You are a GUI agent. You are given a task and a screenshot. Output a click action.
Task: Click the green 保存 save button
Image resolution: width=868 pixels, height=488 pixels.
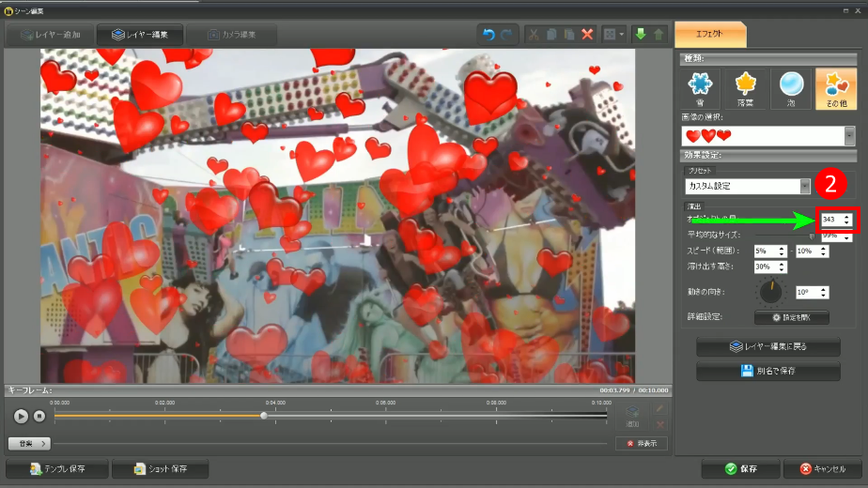click(x=741, y=468)
